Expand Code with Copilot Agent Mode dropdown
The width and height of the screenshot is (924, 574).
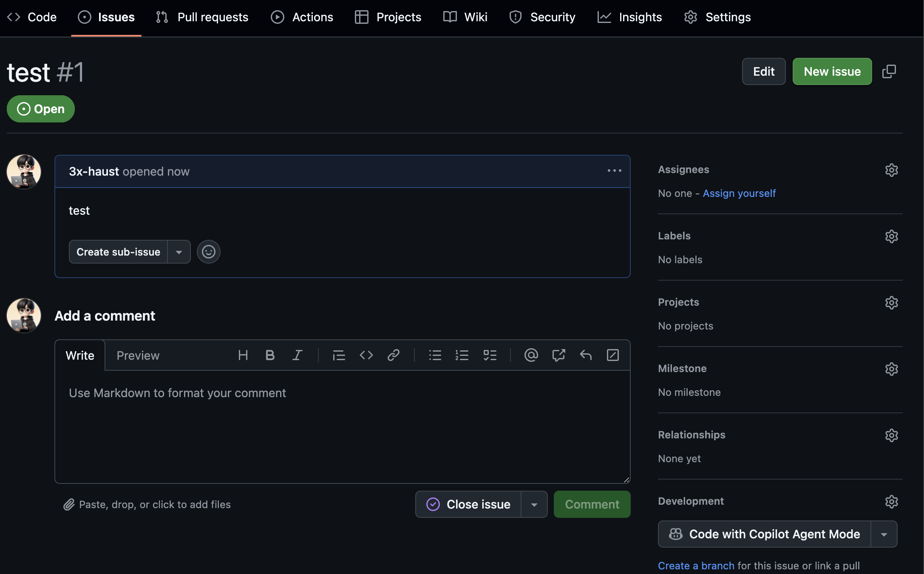click(884, 534)
